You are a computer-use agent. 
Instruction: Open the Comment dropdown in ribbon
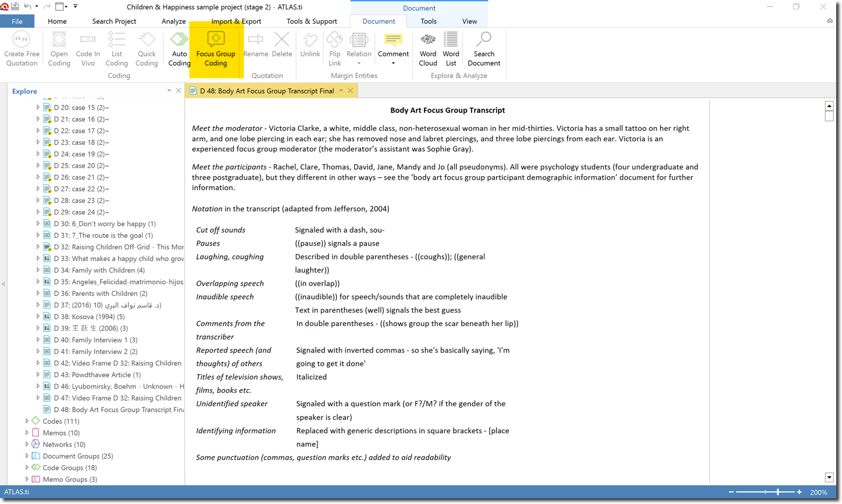tap(393, 63)
